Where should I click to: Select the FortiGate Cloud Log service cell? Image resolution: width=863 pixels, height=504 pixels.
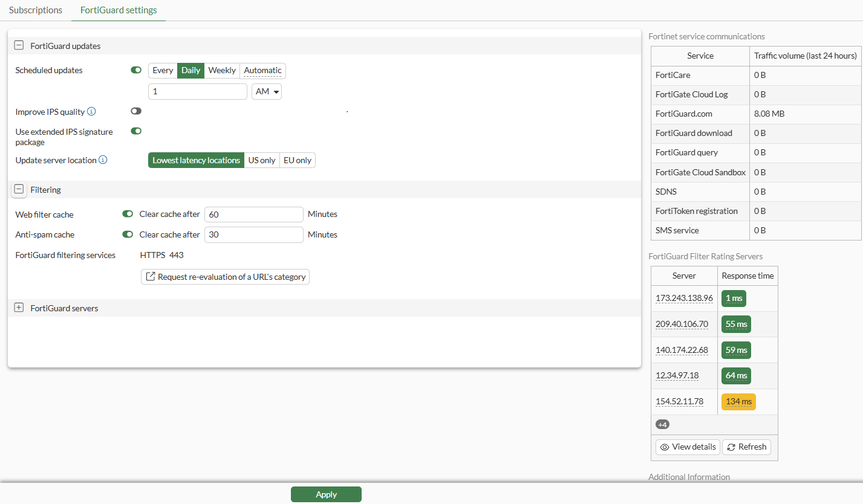point(700,94)
